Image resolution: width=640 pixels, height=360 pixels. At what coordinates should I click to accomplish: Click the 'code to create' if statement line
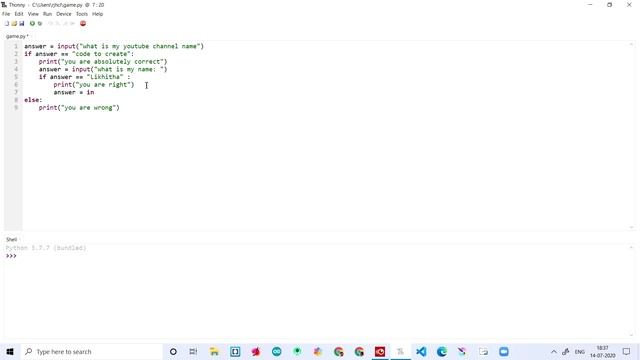pos(79,54)
